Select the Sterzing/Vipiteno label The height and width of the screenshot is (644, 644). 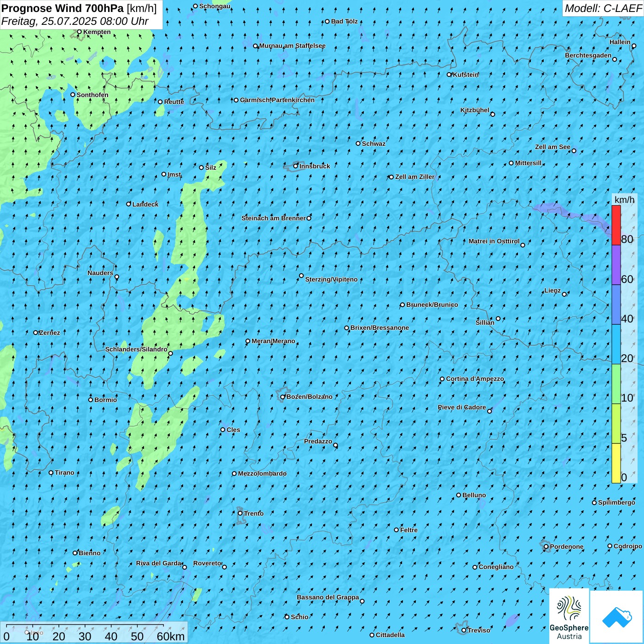point(331,279)
